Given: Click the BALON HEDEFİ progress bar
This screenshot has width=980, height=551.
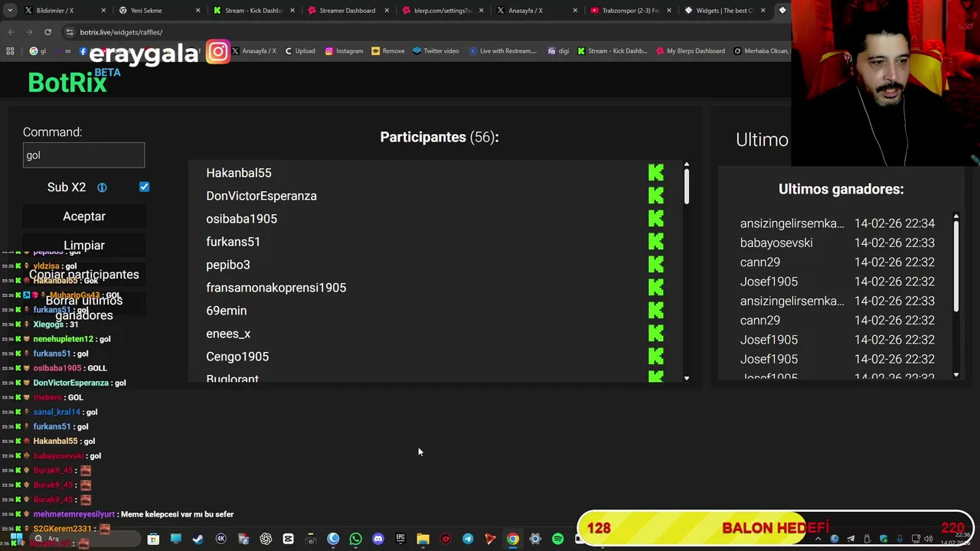Looking at the screenshot, I should 775,528.
